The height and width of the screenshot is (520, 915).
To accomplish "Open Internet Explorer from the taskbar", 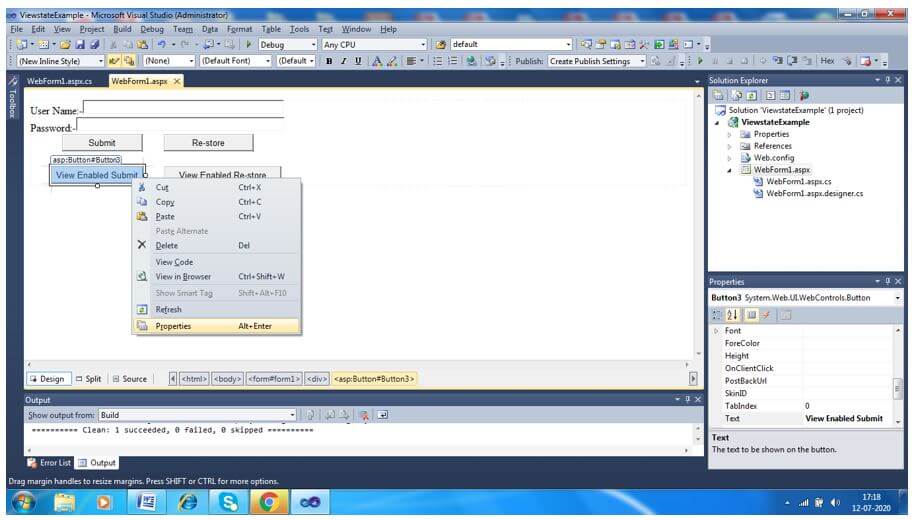I will [187, 502].
